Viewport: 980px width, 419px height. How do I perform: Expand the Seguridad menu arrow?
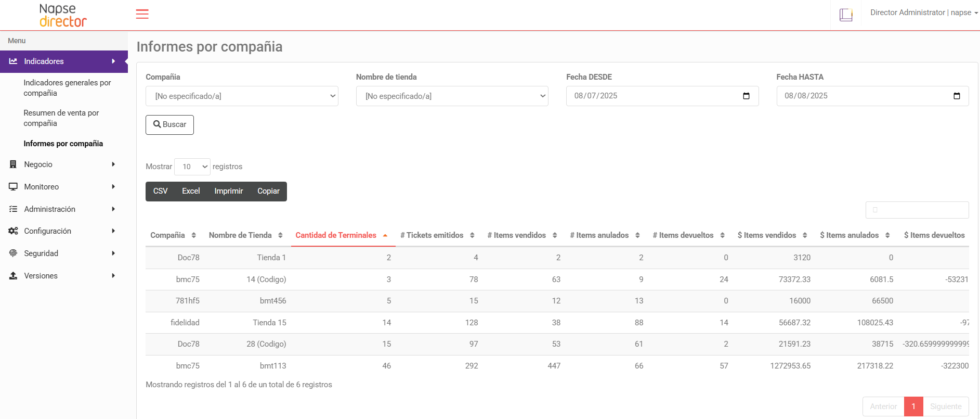(x=113, y=253)
